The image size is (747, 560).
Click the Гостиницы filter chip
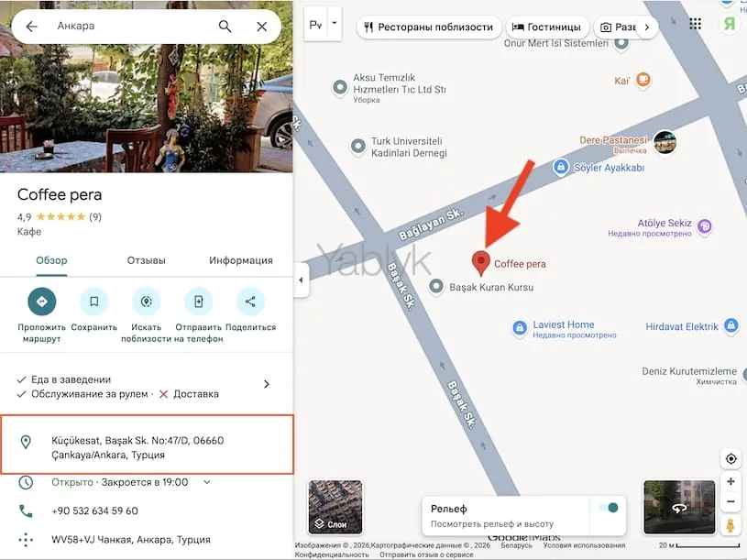pyautogui.click(x=546, y=27)
